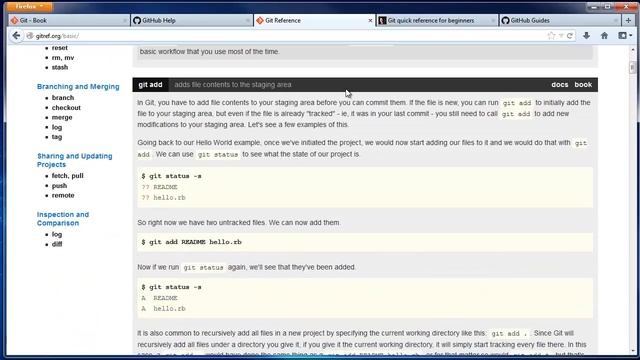This screenshot has width=640, height=360.
Task: Open the Firefox application menu
Action: pos(29,7)
